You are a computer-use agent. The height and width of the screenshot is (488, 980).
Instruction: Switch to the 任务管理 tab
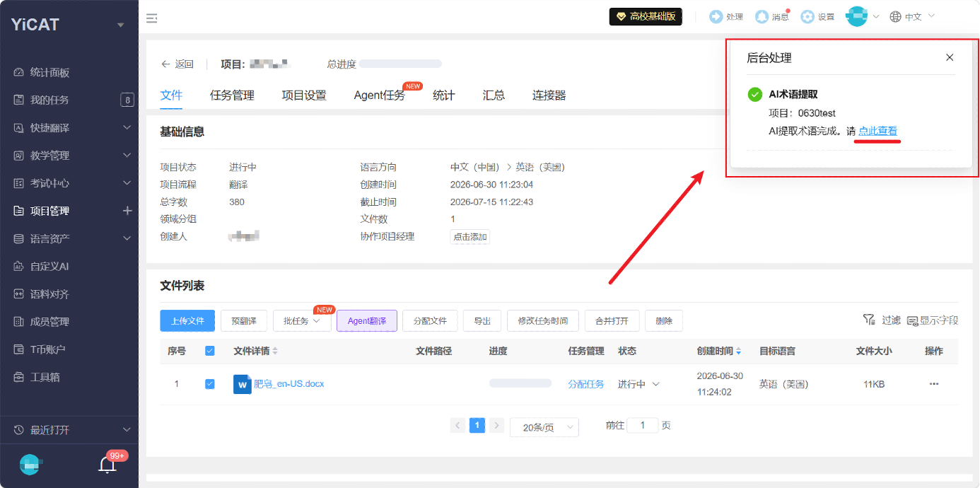pos(232,95)
